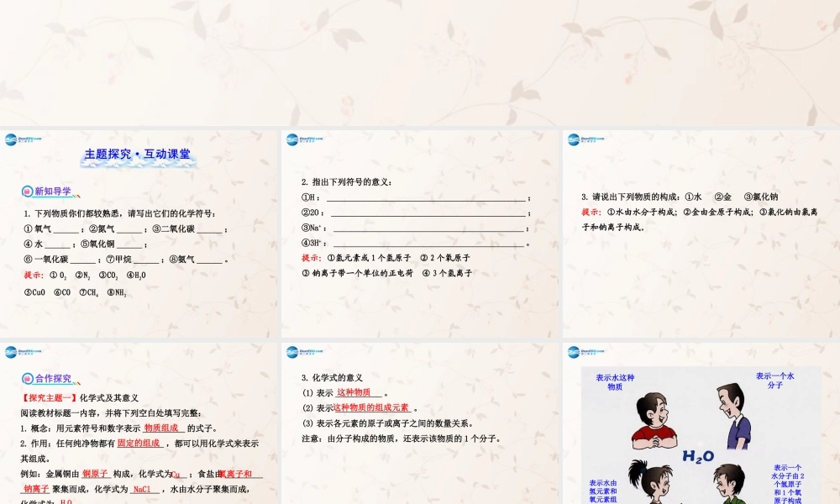Click the cartoon boy in the red shirt

pos(655,424)
